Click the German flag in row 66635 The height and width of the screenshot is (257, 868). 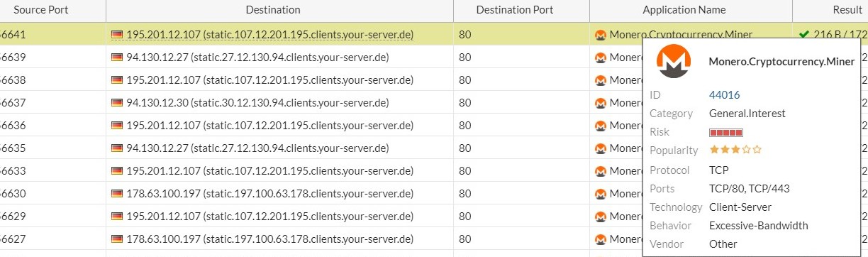pyautogui.click(x=117, y=148)
